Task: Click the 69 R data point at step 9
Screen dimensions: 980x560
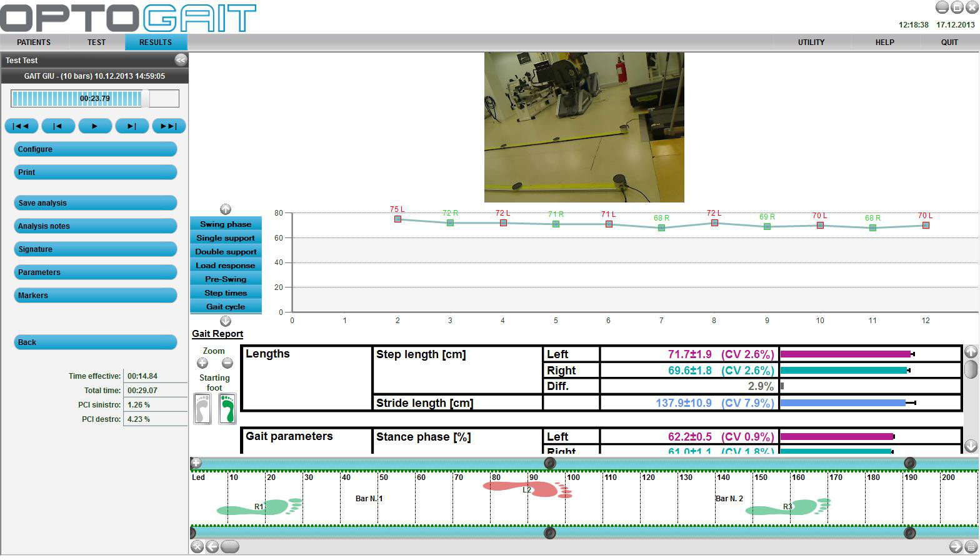Action: (x=767, y=227)
